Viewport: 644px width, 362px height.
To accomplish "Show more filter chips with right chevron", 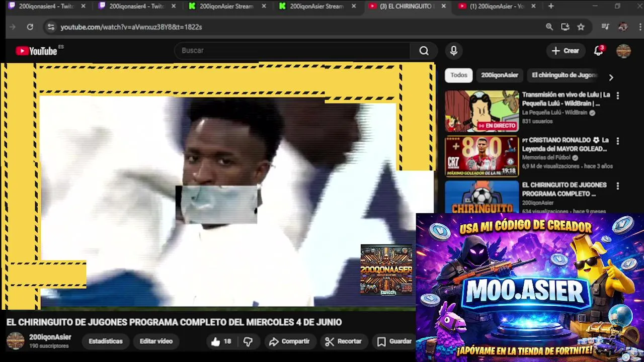I will [x=611, y=77].
